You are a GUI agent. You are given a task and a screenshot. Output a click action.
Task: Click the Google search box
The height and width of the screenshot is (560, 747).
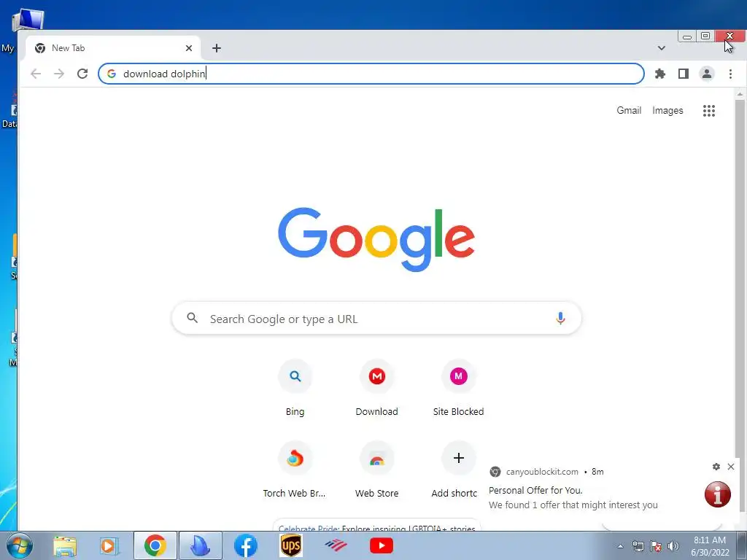[376, 318]
